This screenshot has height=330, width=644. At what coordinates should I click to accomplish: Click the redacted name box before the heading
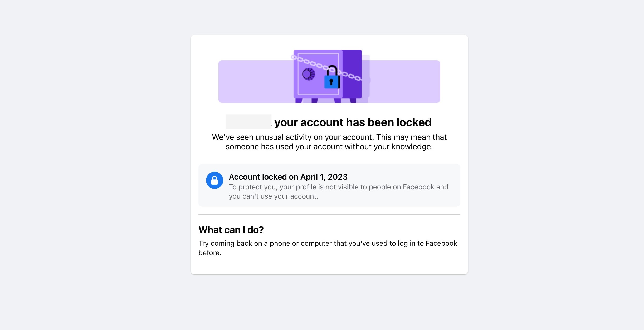(x=248, y=122)
